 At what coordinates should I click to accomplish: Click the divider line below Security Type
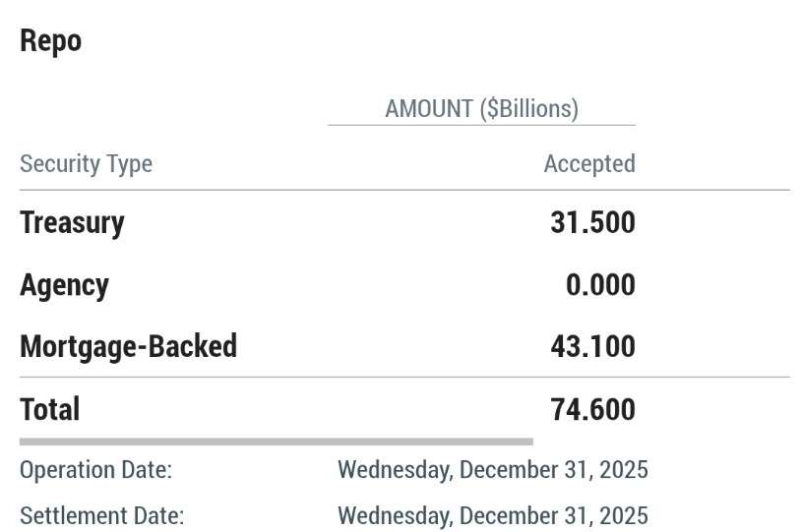tap(403, 190)
